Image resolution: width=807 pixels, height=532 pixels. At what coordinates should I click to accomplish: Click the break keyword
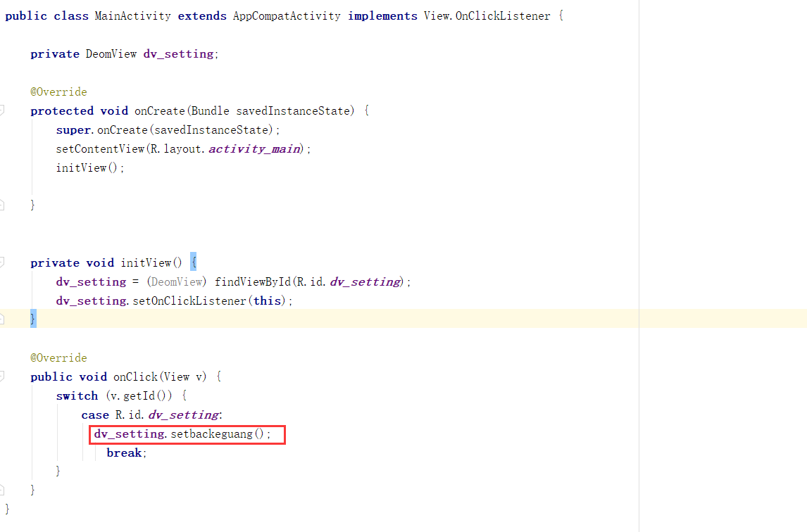click(125, 452)
